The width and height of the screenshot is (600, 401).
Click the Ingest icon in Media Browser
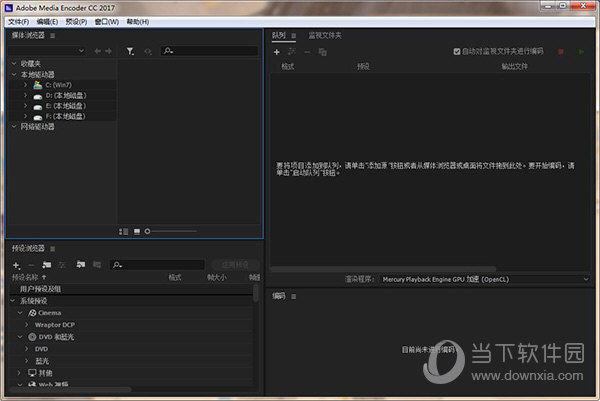click(148, 51)
